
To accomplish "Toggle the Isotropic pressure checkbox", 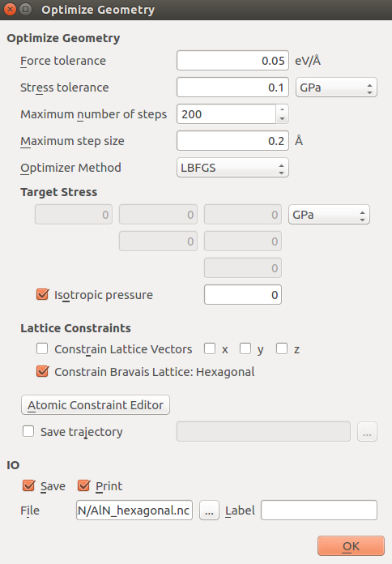I will click(x=42, y=295).
